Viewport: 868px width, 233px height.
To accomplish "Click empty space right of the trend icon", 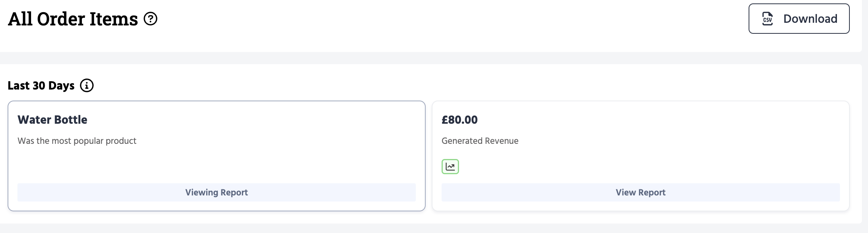I will point(606,167).
